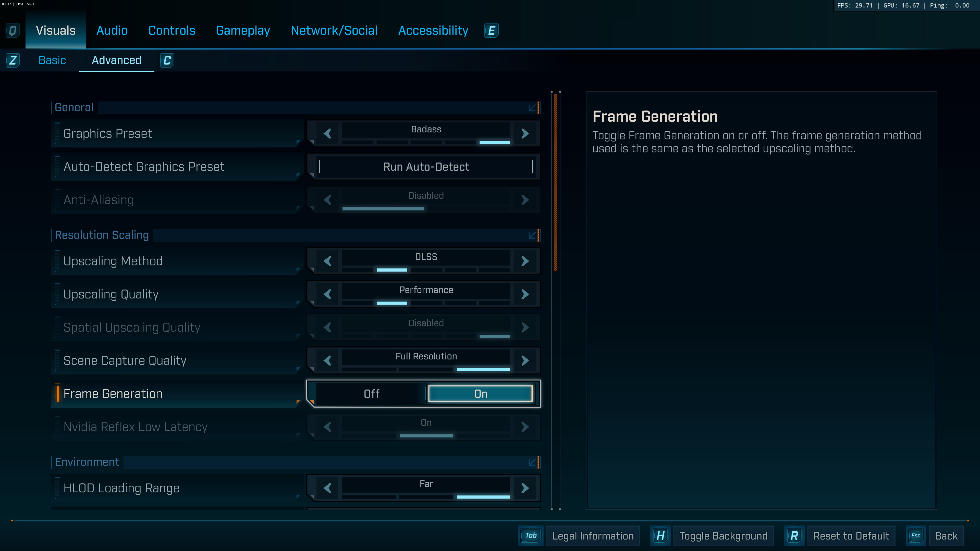Switch to the Basic sub-tab
This screenshot has width=980, height=551.
pos(52,60)
